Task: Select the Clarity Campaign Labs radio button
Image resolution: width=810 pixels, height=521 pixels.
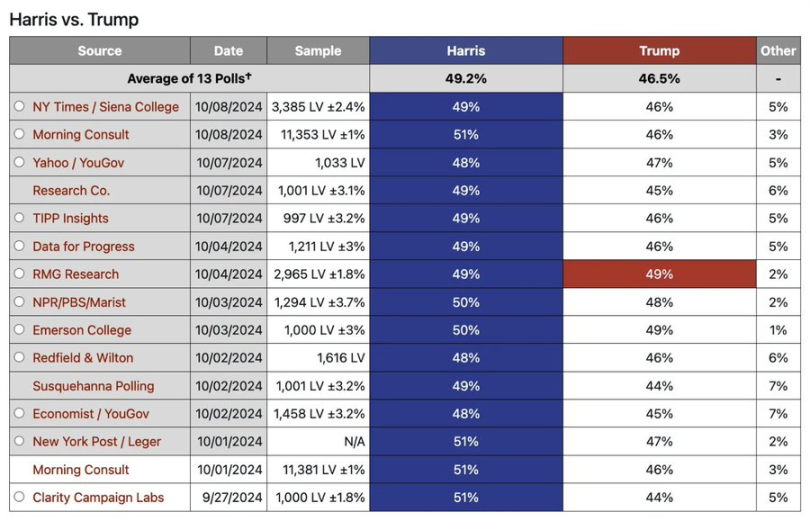Action: (x=19, y=497)
